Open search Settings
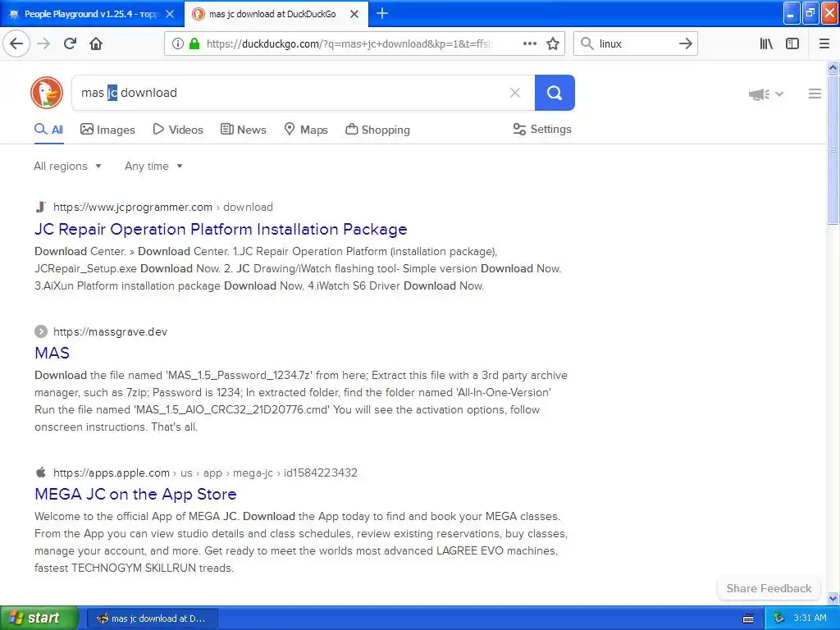Viewport: 840px width, 630px height. (542, 129)
